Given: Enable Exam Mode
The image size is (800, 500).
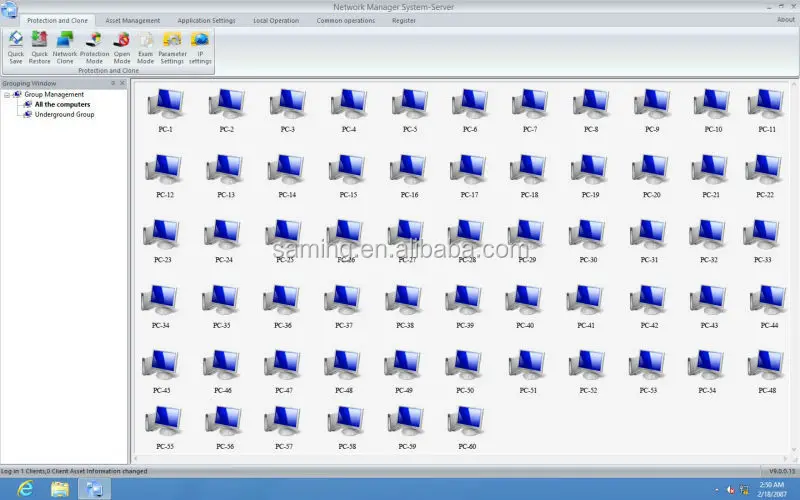Looking at the screenshot, I should (x=146, y=46).
